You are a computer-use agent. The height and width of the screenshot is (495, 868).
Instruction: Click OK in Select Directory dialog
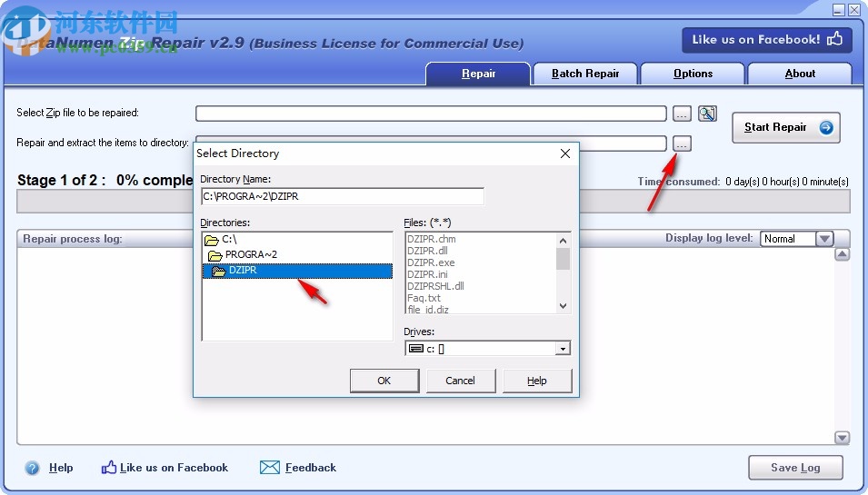point(384,381)
